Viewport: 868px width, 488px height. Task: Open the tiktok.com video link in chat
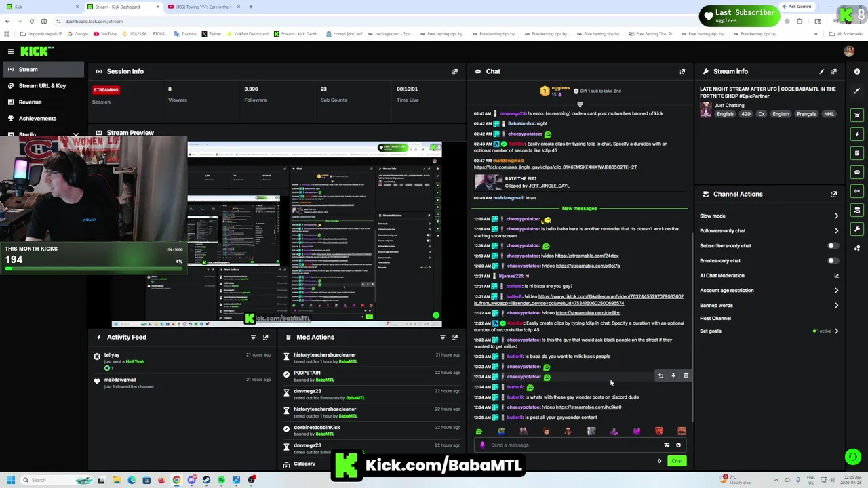click(578, 300)
